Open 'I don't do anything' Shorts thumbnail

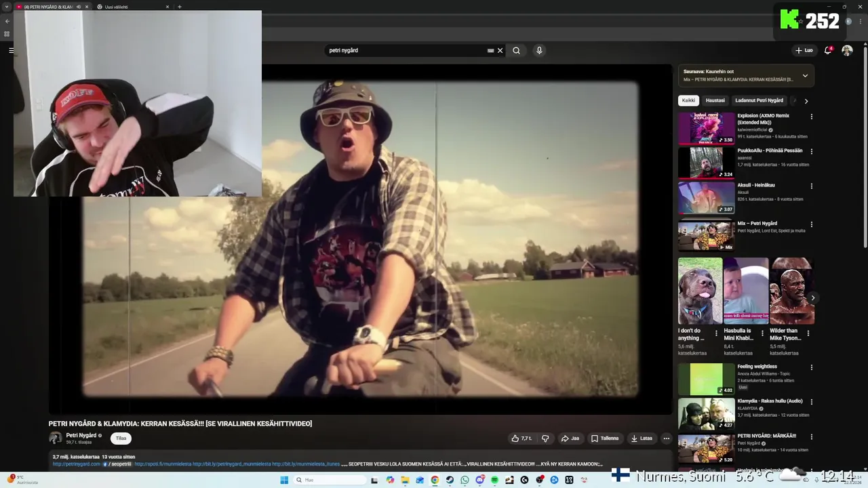click(700, 291)
